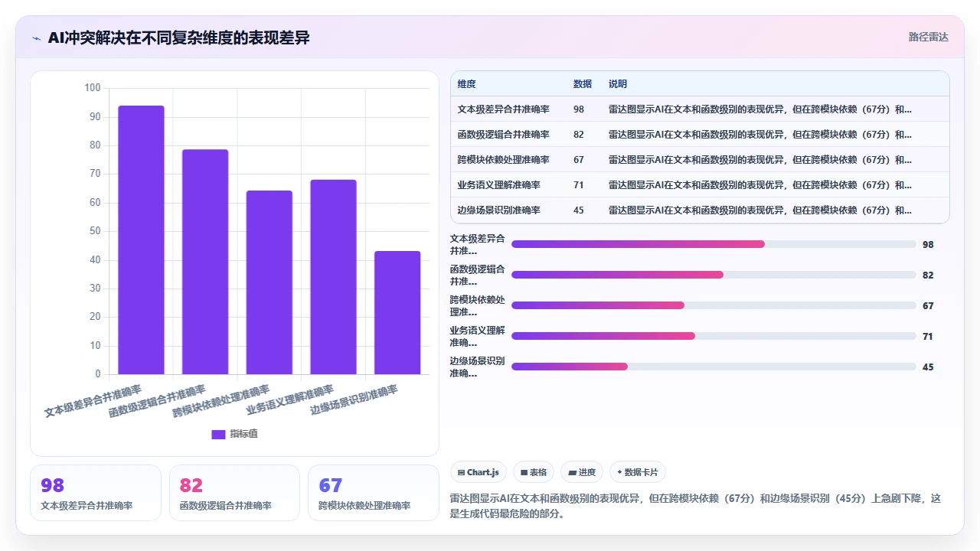
Task: Click the 函数级逻辑合并准确率 bar in the chart
Action: (205, 262)
